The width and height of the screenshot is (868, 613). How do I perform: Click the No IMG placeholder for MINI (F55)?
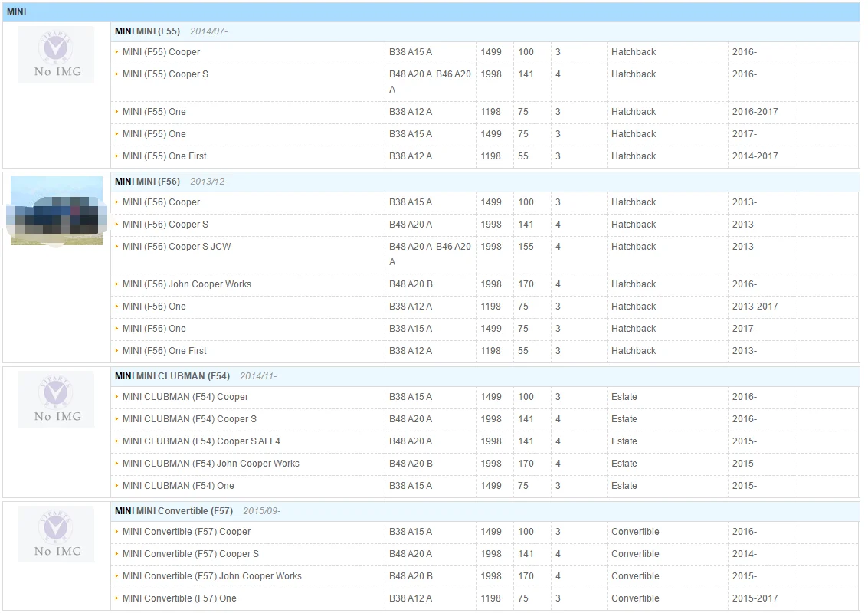pos(57,55)
